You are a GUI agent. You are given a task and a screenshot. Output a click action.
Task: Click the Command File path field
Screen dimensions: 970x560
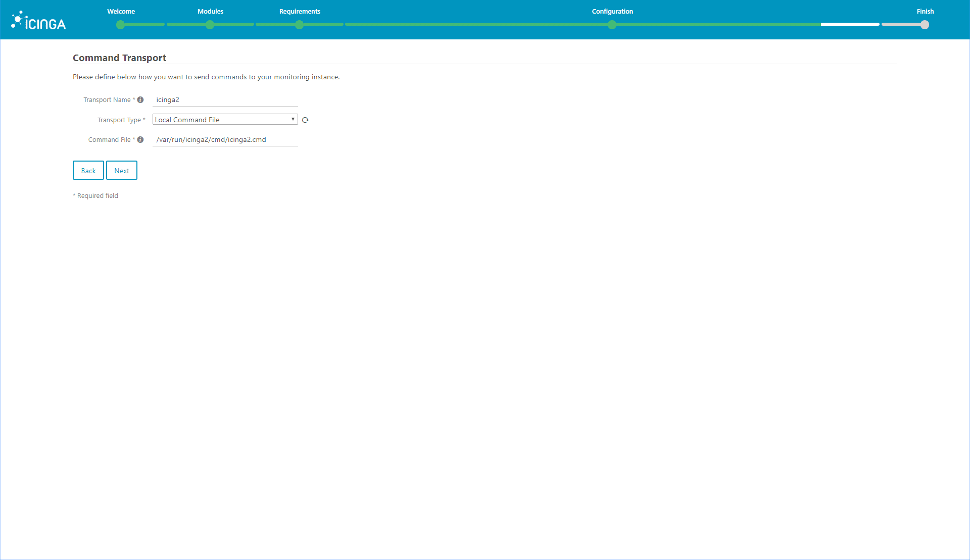[x=225, y=139]
